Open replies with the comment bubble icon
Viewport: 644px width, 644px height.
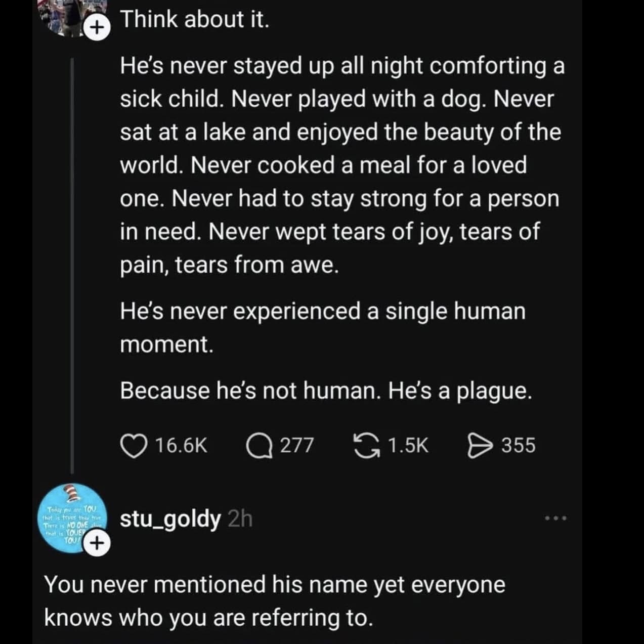(259, 446)
